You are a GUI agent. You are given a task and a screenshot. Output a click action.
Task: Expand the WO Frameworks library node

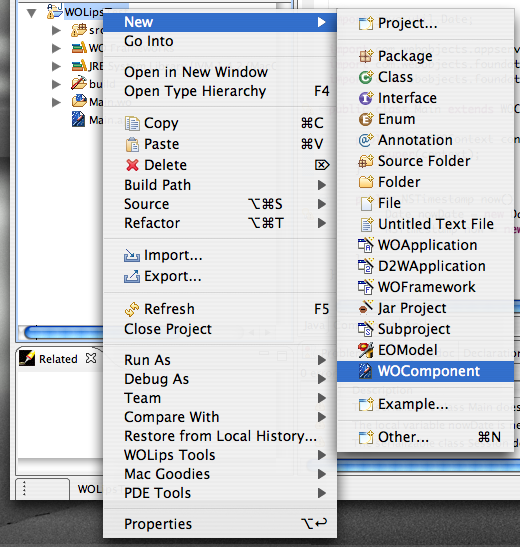tap(56, 48)
